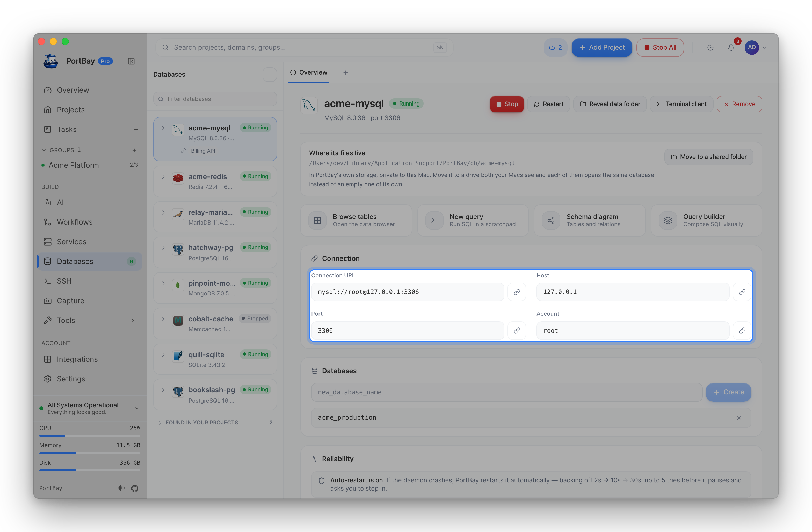Screen dimensions: 812x532
Task: Copy the Connection URL value
Action: (x=517, y=292)
